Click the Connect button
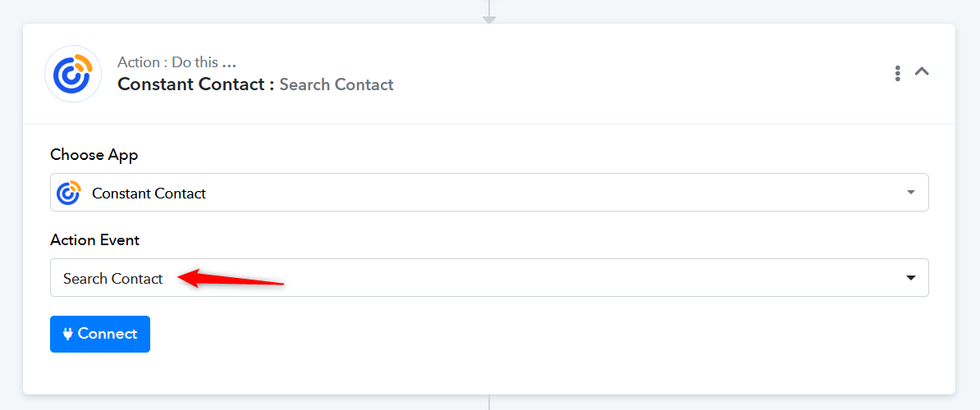Viewport: 980px width, 410px height. [x=100, y=334]
